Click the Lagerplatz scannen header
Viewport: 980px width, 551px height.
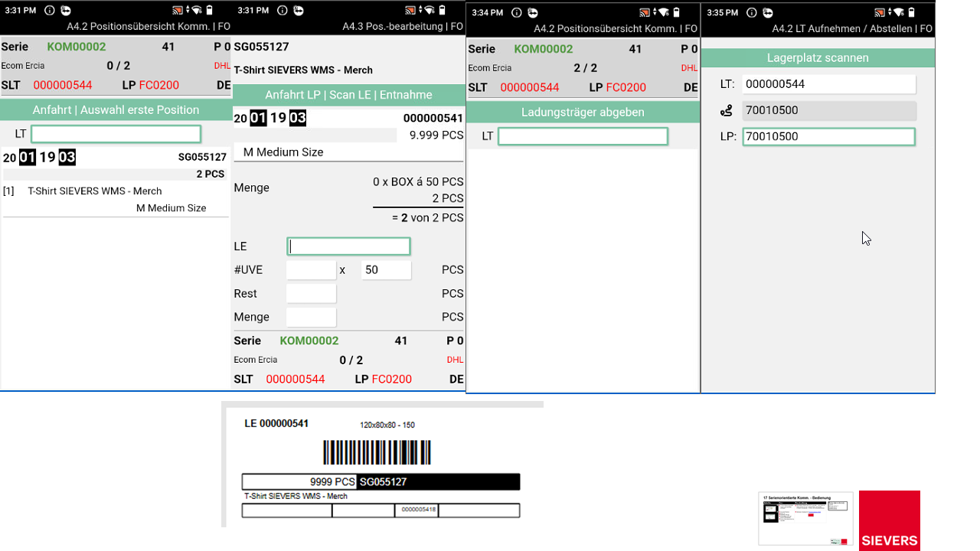click(818, 57)
